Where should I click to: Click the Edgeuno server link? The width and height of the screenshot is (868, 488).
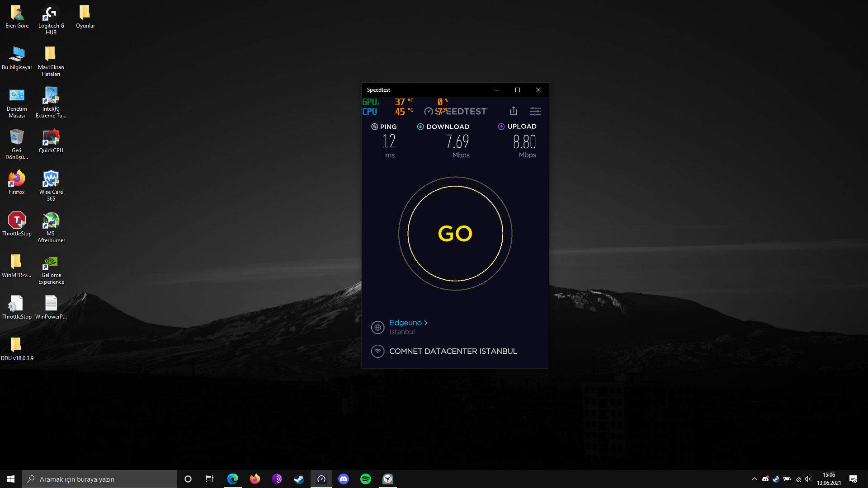point(406,323)
